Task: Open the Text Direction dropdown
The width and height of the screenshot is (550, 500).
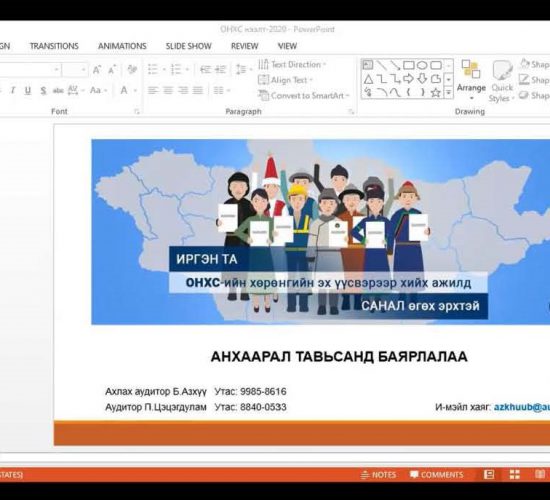Action: click(292, 65)
